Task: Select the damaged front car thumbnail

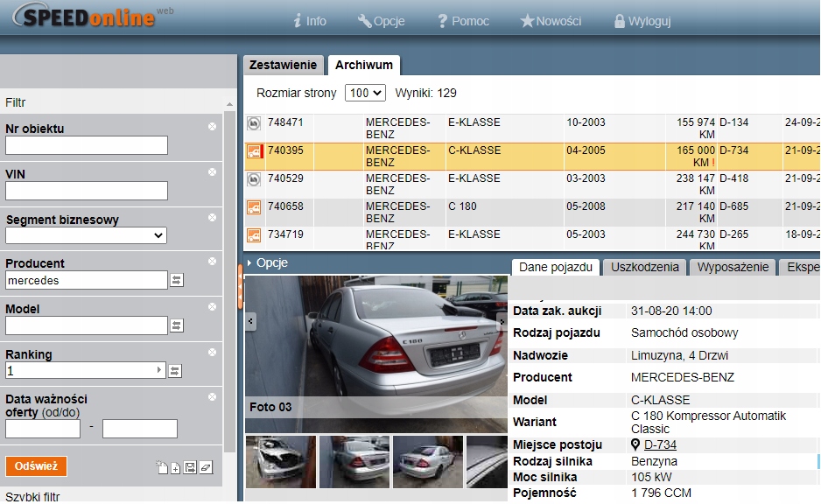Action: [280, 462]
